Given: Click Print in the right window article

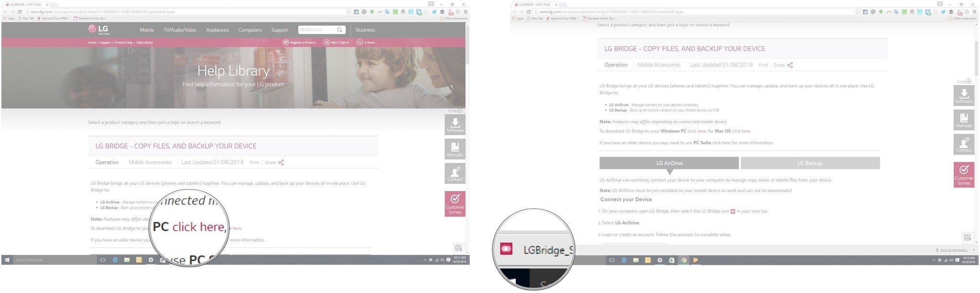Looking at the screenshot, I should tap(763, 65).
